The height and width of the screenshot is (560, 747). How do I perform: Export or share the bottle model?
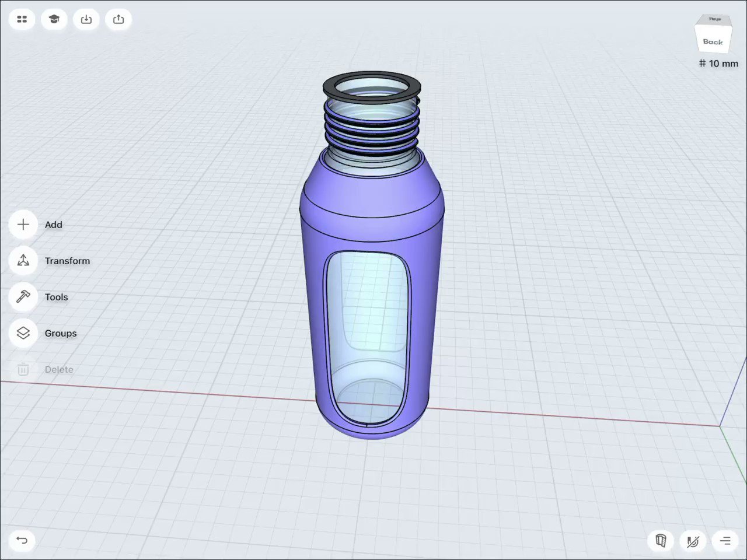[x=118, y=19]
